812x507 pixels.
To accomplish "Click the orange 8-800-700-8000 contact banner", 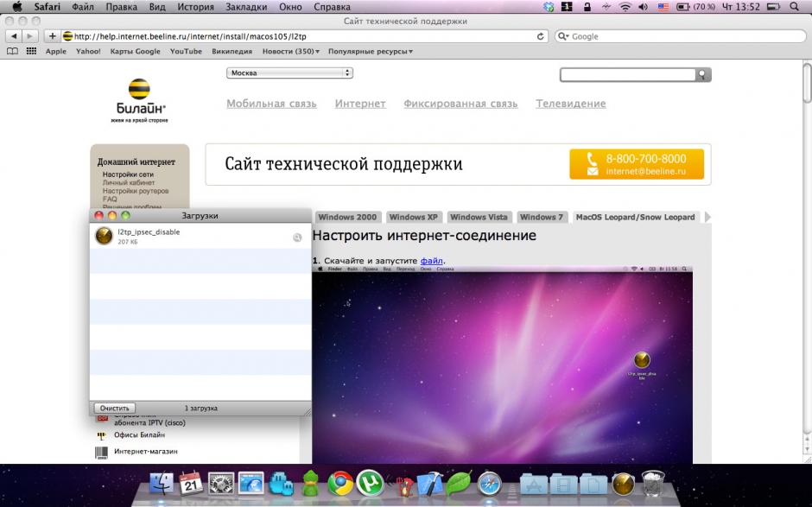I will tap(637, 164).
